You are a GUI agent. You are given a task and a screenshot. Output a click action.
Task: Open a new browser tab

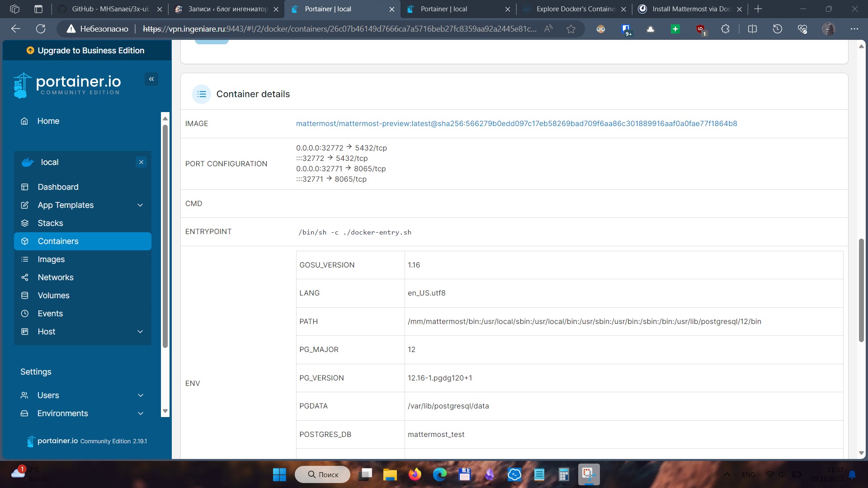click(758, 9)
